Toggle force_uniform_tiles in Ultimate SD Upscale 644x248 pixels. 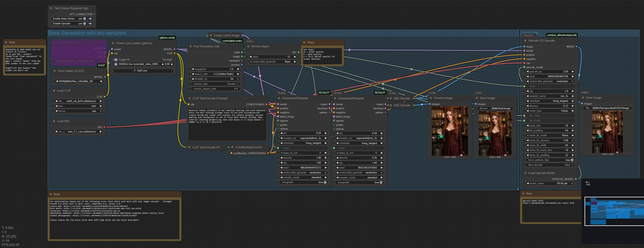(572, 160)
